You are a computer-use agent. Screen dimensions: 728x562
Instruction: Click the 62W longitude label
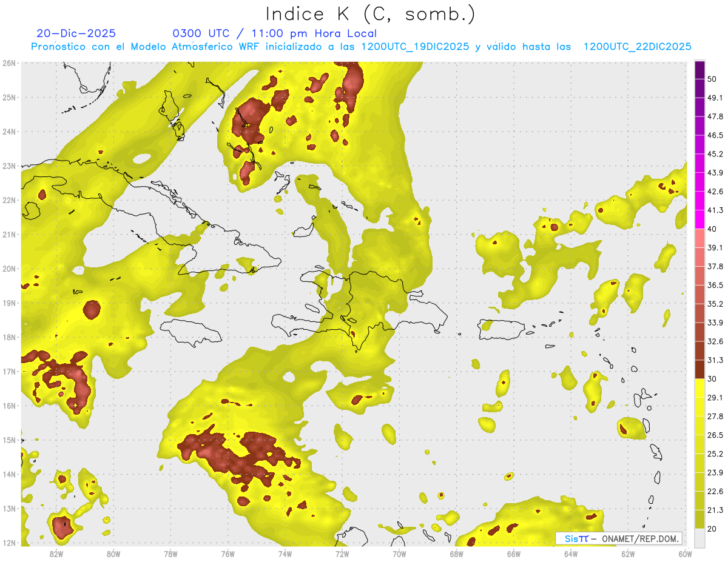tap(627, 554)
